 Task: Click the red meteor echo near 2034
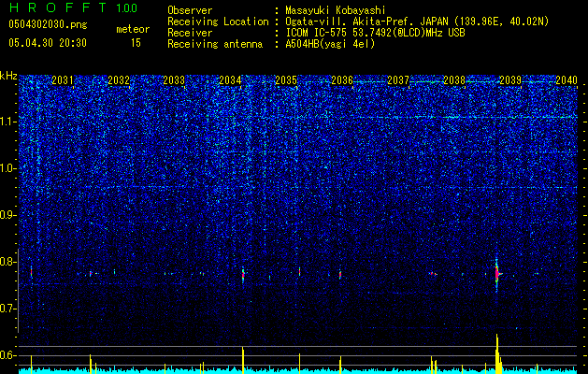pos(243,274)
